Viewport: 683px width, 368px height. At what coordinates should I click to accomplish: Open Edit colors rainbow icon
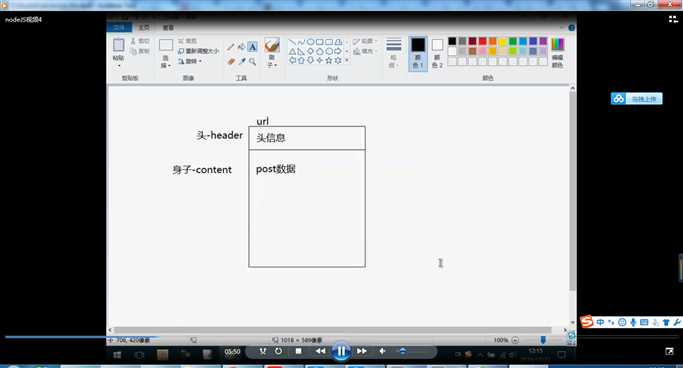(558, 44)
